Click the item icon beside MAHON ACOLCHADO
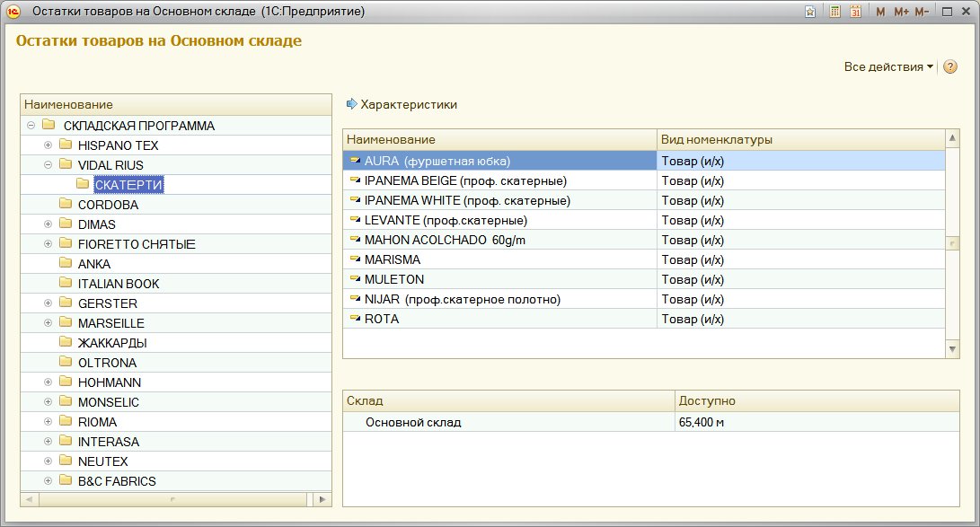980x527 pixels. (x=355, y=240)
